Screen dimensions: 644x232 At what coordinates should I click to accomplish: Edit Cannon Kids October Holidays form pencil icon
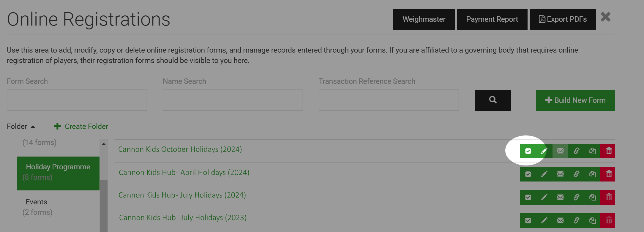[x=544, y=151]
